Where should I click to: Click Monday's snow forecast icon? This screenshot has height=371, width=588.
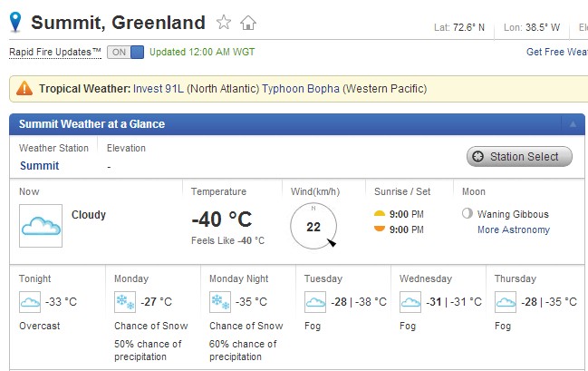click(125, 302)
